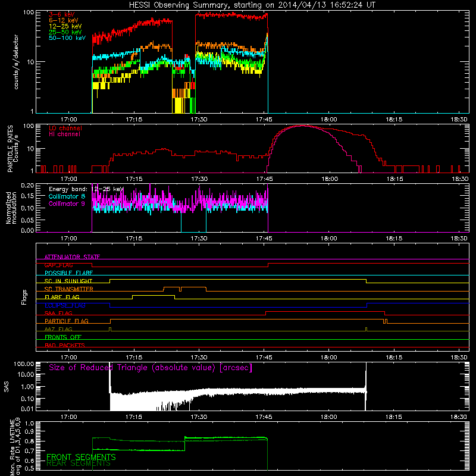Viewport: 476px width, 476px height.
Task: Click 18:30 tick under the count-rate plot
Action: tap(459, 120)
